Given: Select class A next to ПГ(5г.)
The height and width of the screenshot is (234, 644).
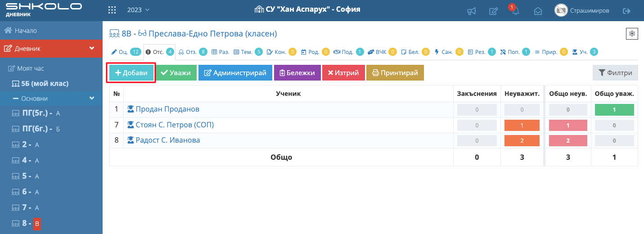Looking at the screenshot, I should pyautogui.click(x=58, y=113).
